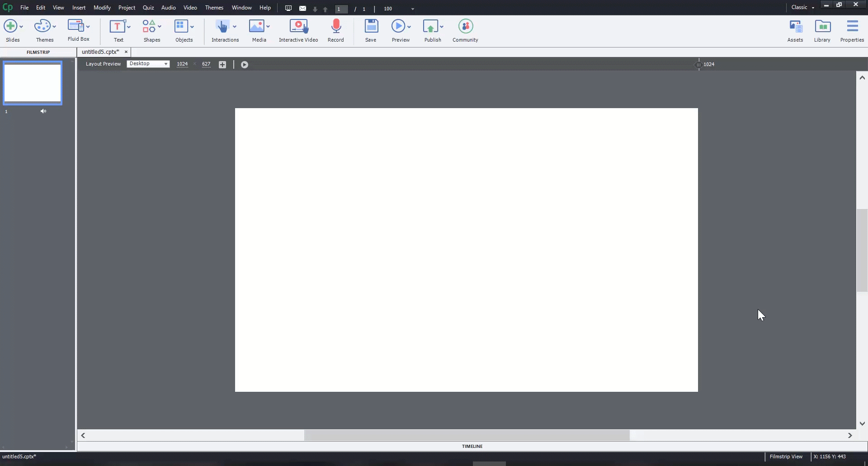This screenshot has width=868, height=466.
Task: Click the Slides add icon
Action: pos(10,26)
